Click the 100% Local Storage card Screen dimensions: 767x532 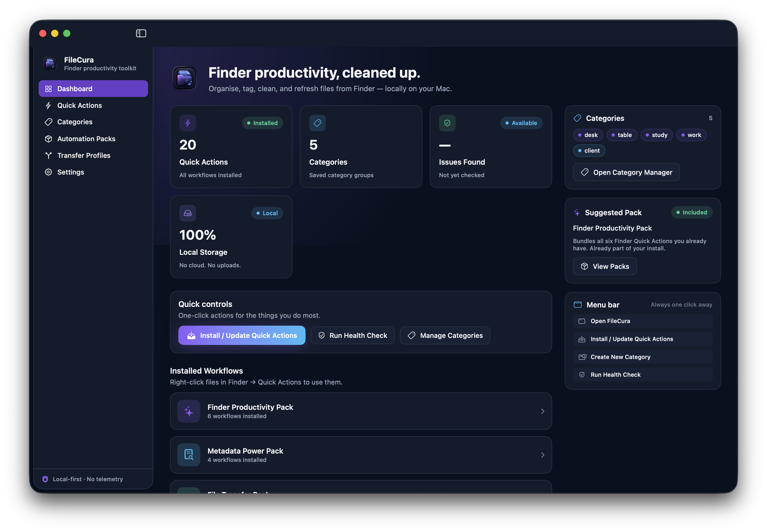click(x=231, y=237)
